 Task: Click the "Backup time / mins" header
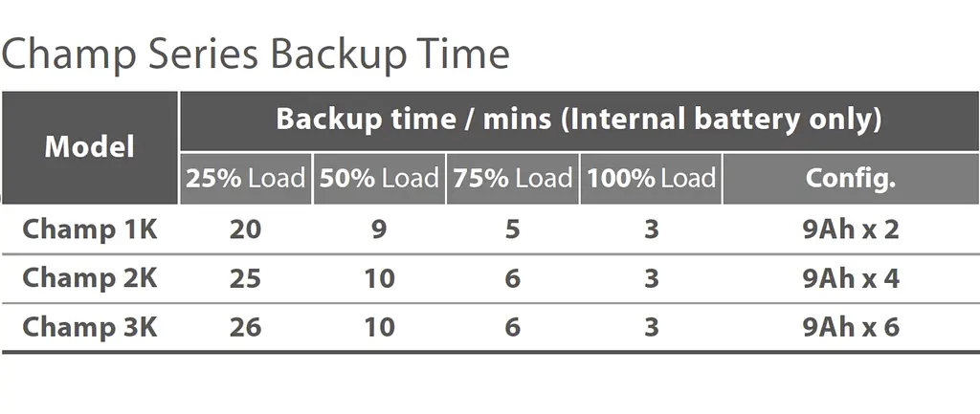coord(578,120)
